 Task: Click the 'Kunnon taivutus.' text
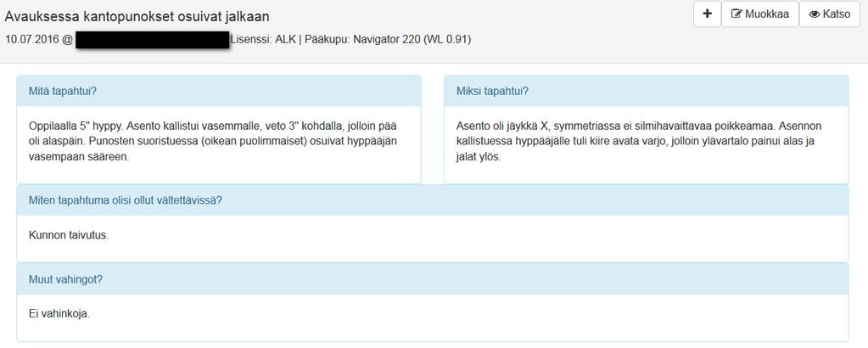(x=69, y=235)
